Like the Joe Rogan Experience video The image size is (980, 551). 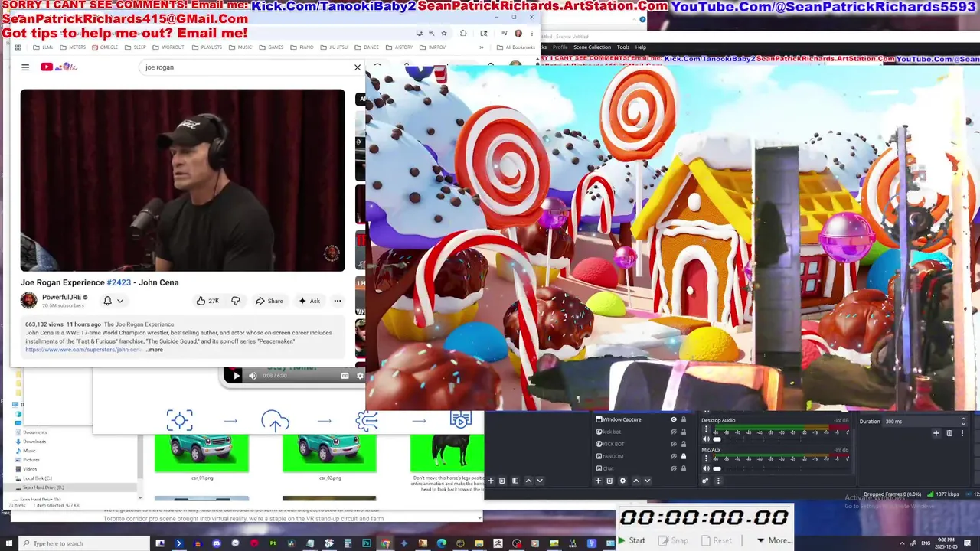(x=207, y=301)
